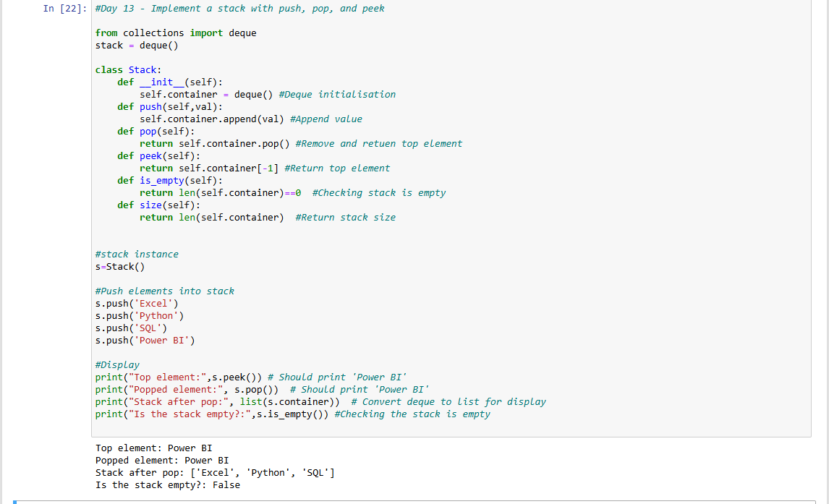
Task: Click output line 'Popped element: Power BI'
Action: click(x=162, y=460)
